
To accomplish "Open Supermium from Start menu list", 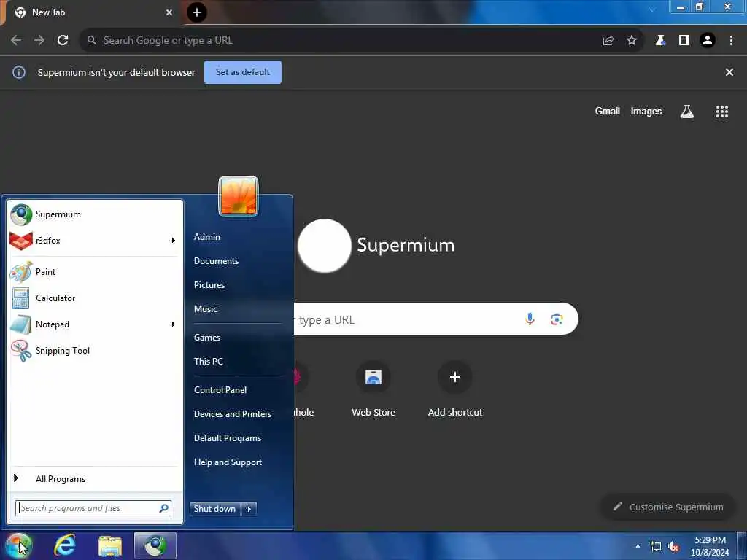I will coord(94,214).
